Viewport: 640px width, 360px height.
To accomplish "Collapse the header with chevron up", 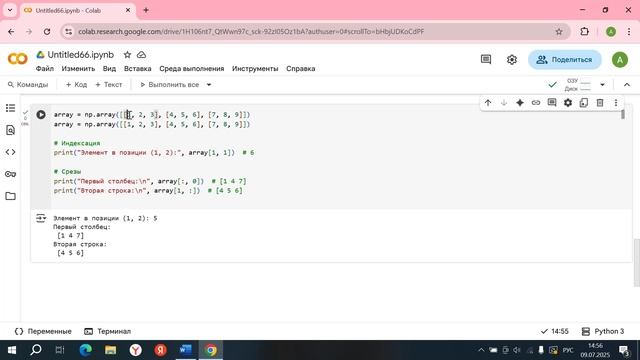I will [x=627, y=84].
